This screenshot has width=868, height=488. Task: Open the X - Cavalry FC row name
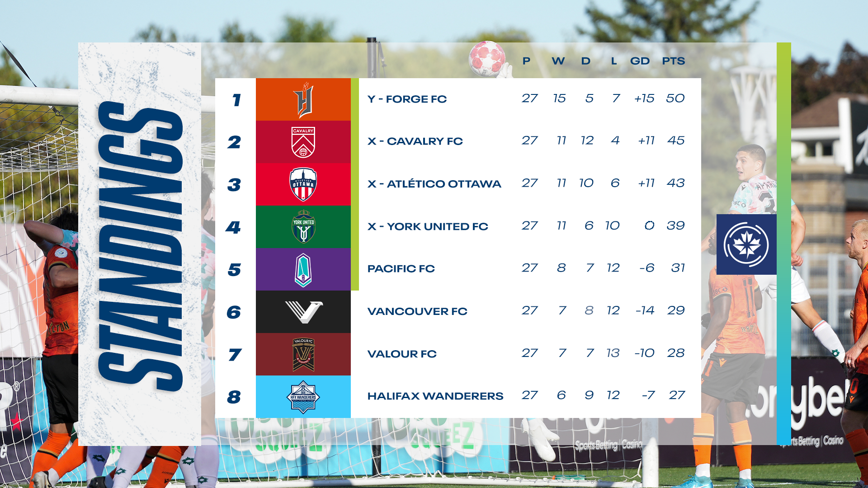point(415,141)
